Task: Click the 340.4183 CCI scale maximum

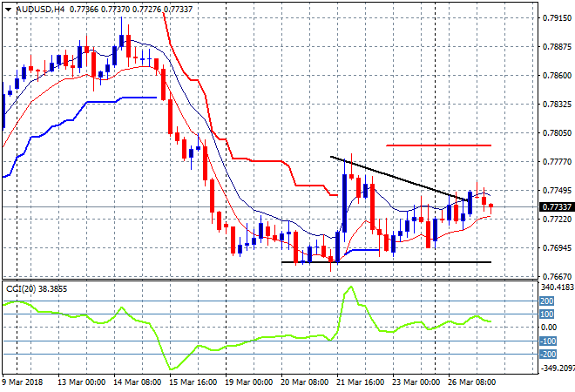Action: [x=557, y=287]
